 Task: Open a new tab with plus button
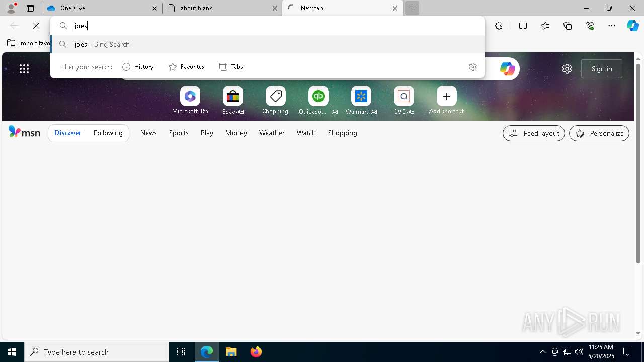412,8
